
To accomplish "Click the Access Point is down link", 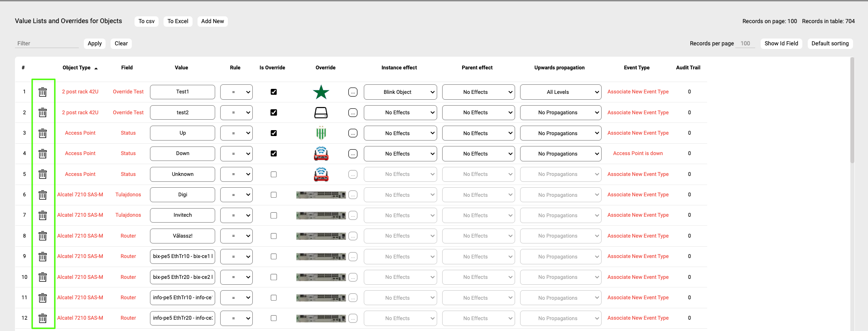I will click(637, 154).
